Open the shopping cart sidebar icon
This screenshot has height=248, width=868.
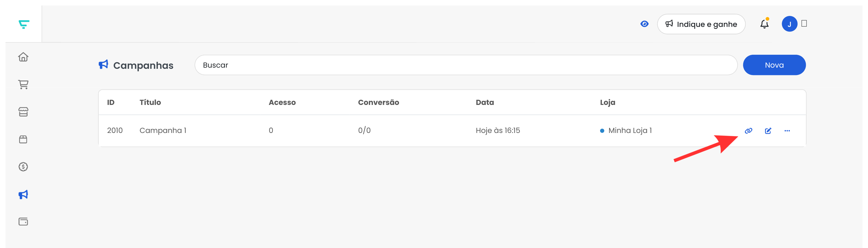(23, 84)
